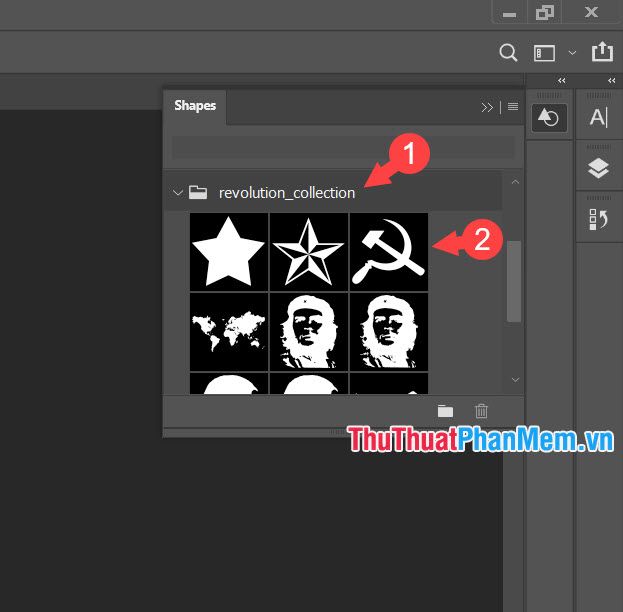The image size is (623, 612).
Task: Expand right dock column double-arrow
Action: (x=611, y=81)
